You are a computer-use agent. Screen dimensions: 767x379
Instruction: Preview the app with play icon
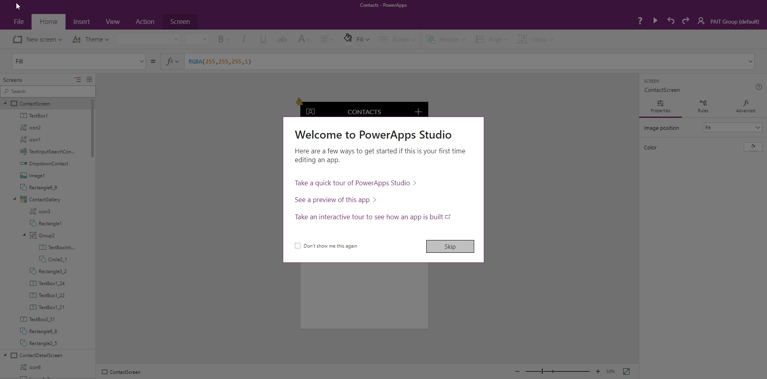point(655,21)
